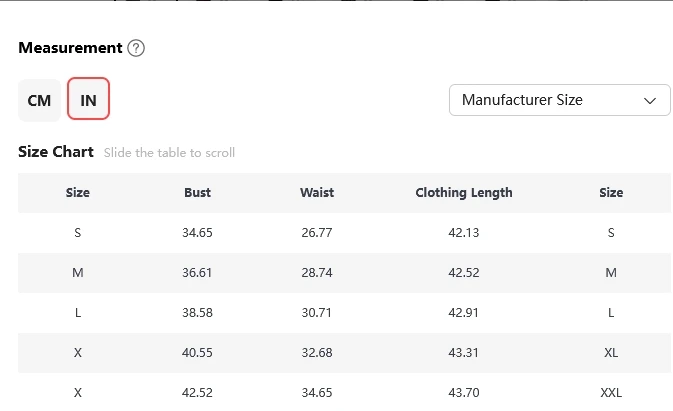Click the 'Slide the table to scroll' hint text
This screenshot has width=673, height=411.
[169, 153]
